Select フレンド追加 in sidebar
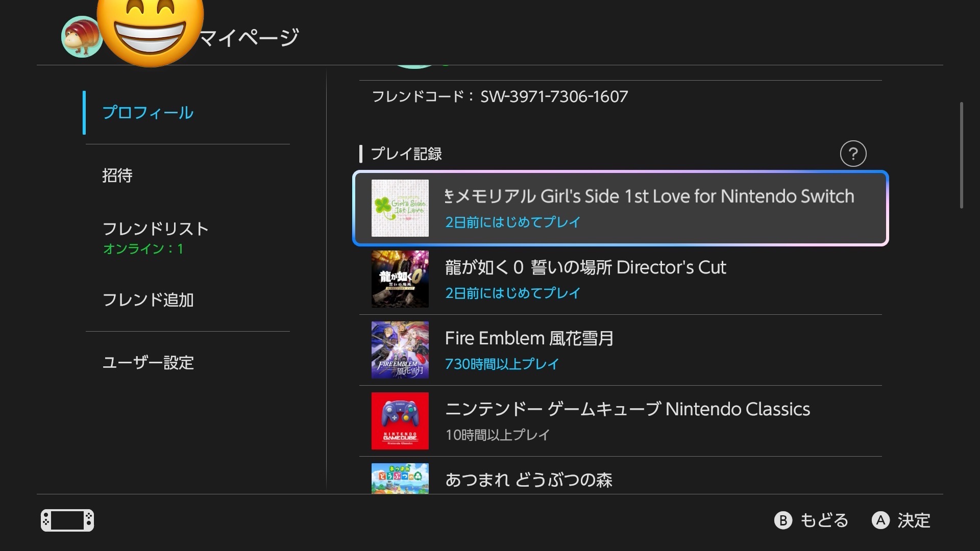Image resolution: width=980 pixels, height=551 pixels. click(148, 300)
